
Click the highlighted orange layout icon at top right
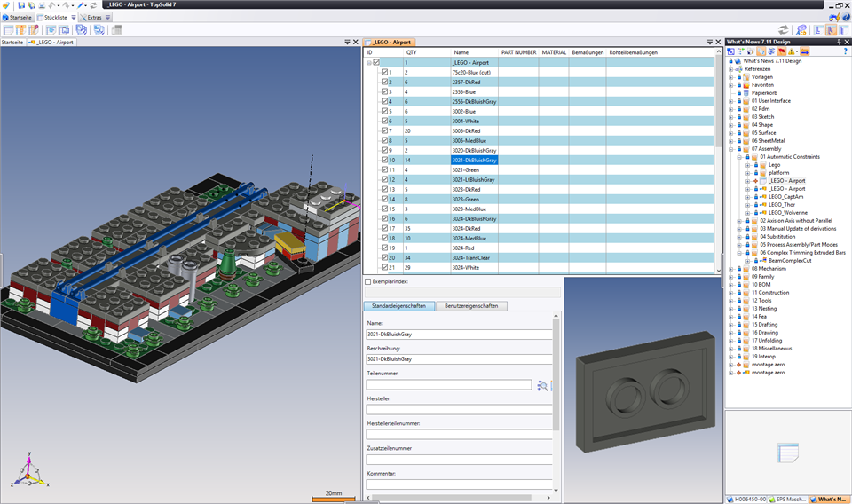pyautogui.click(x=831, y=30)
